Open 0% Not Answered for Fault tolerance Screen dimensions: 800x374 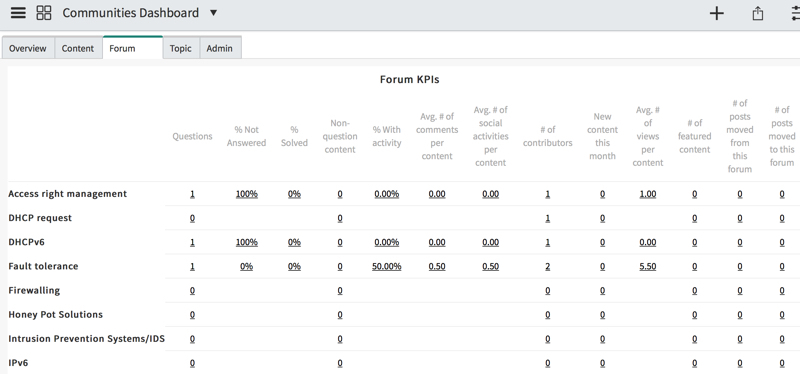coord(246,266)
